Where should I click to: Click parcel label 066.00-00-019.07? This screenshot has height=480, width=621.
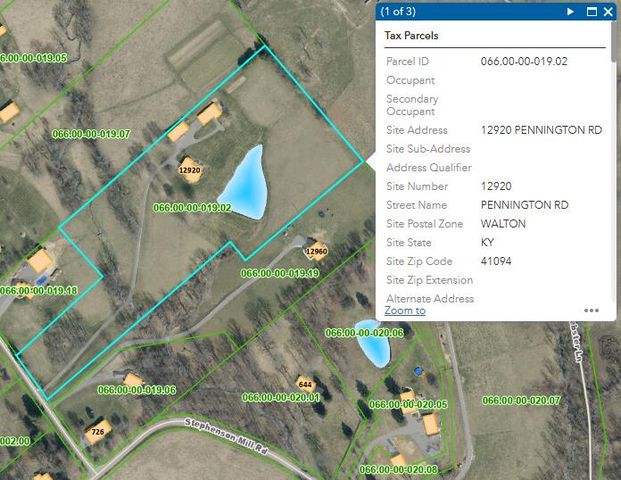click(x=91, y=134)
